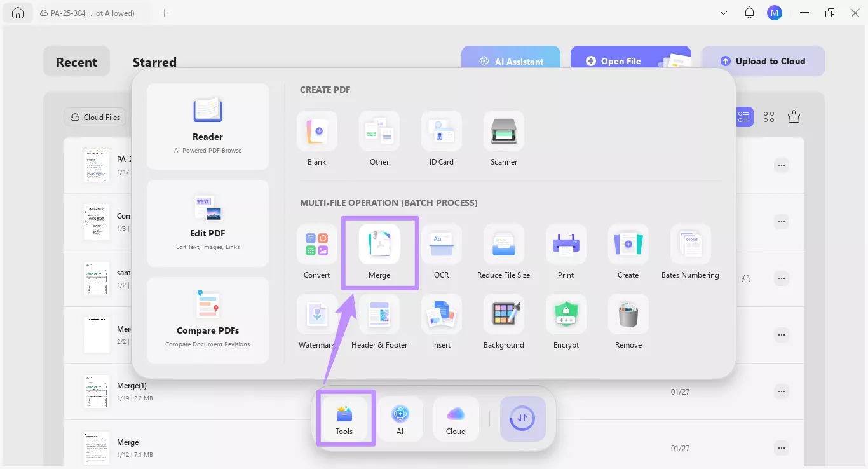
Task: Switch to grid view of files
Action: click(768, 116)
